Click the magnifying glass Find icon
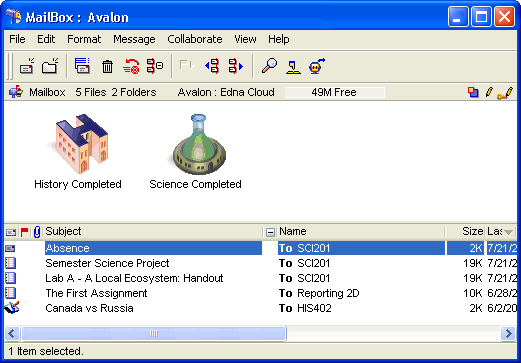The width and height of the screenshot is (521, 363). coord(269,65)
